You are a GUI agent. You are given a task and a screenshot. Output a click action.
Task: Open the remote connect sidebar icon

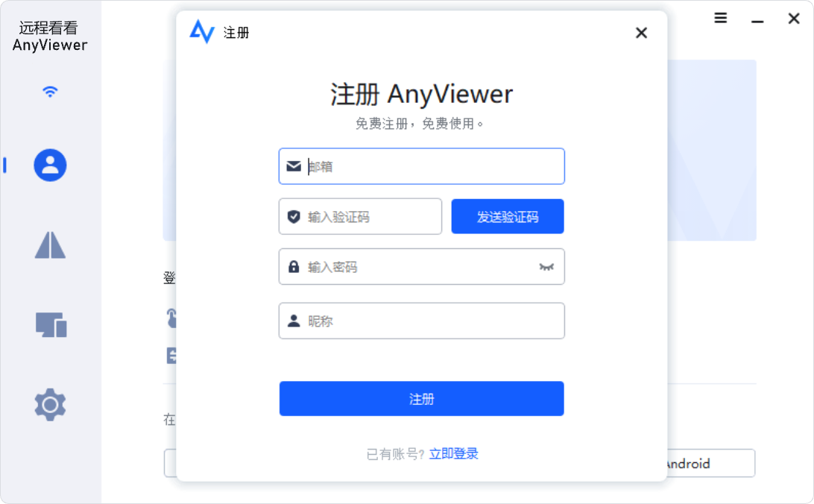pyautogui.click(x=50, y=245)
